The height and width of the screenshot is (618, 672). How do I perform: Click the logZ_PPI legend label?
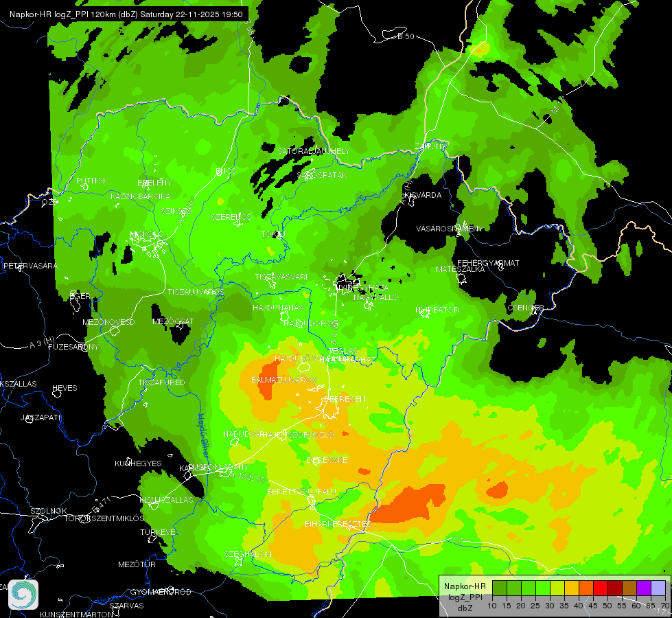(x=465, y=597)
